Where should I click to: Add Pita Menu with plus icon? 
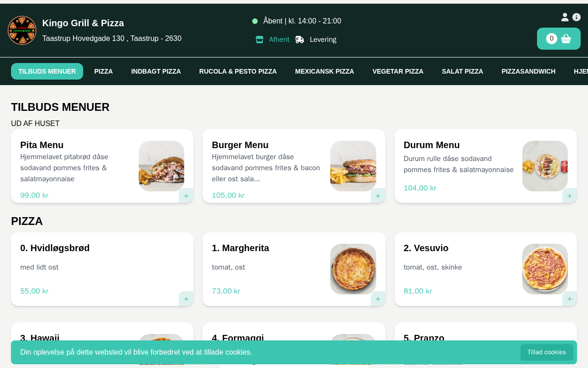coord(186,195)
